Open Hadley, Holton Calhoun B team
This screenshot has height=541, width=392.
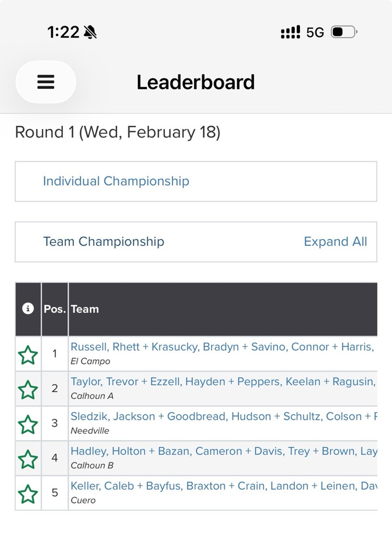click(x=222, y=452)
